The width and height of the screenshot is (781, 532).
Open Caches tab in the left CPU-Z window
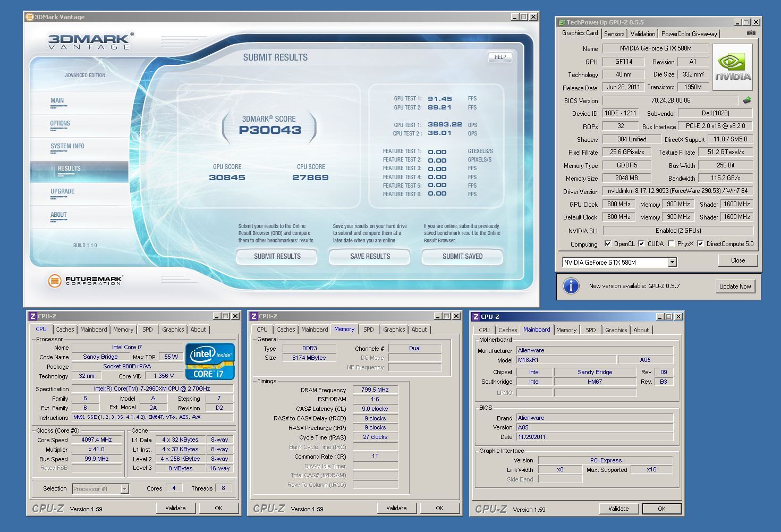click(x=65, y=330)
